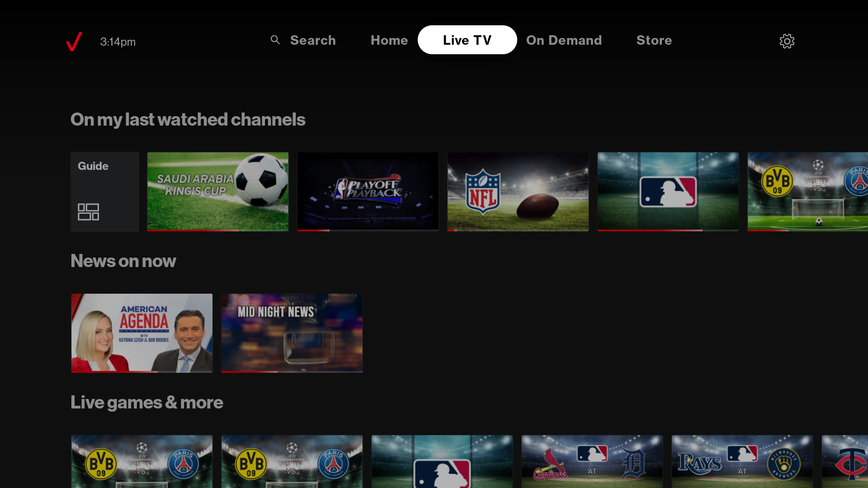Open the Search magnifier icon
This screenshot has width=868, height=488.
(275, 40)
